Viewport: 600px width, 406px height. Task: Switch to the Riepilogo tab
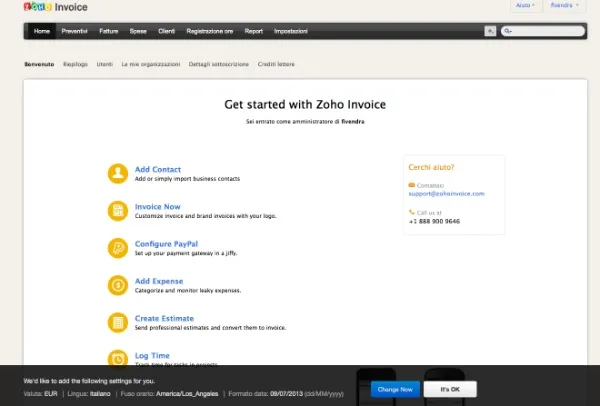point(75,64)
